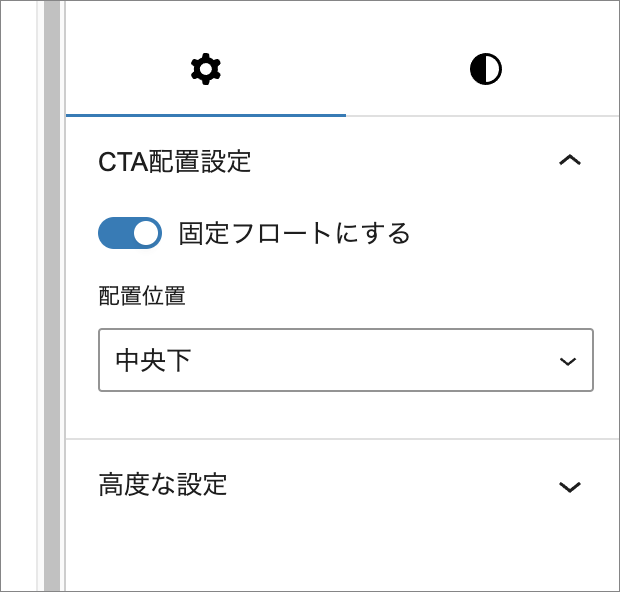620x592 pixels.
Task: Click the 固定フロートにする label text
Action: [294, 233]
